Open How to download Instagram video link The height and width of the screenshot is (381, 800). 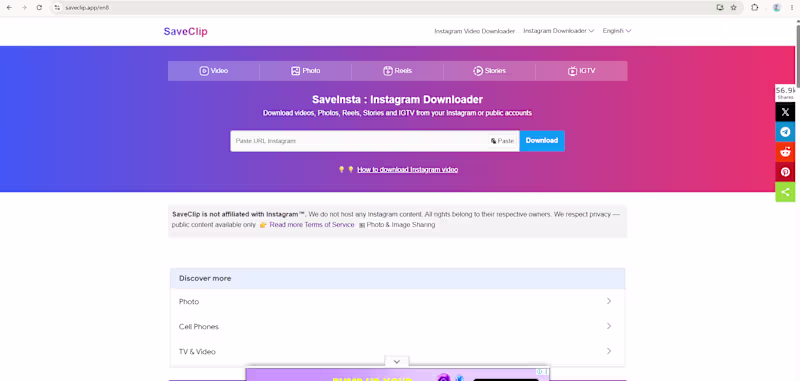click(407, 170)
